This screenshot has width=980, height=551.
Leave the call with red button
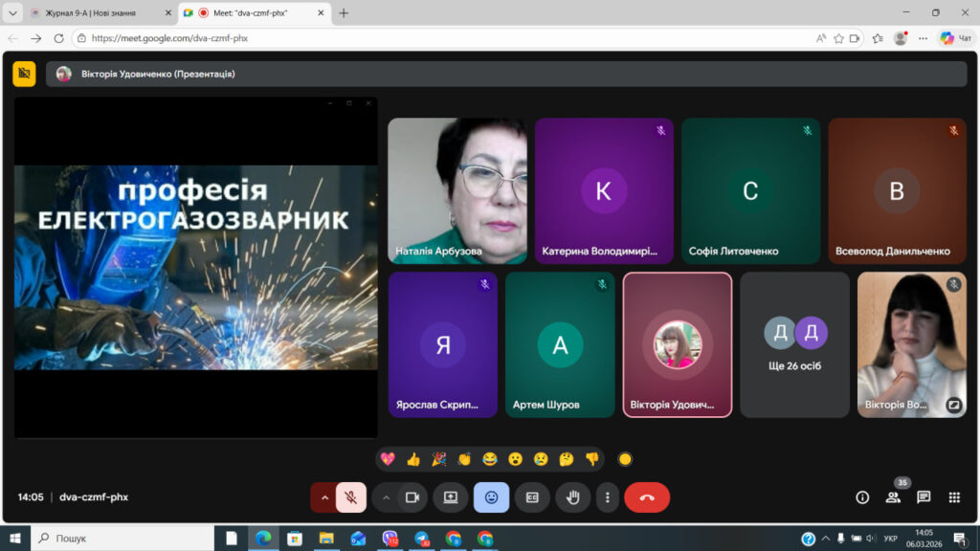click(647, 497)
